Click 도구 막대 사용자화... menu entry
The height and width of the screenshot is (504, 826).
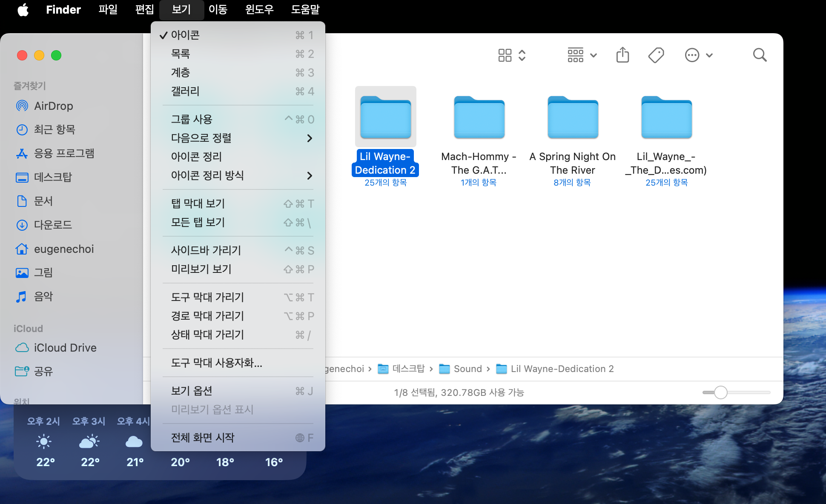pyautogui.click(x=216, y=363)
